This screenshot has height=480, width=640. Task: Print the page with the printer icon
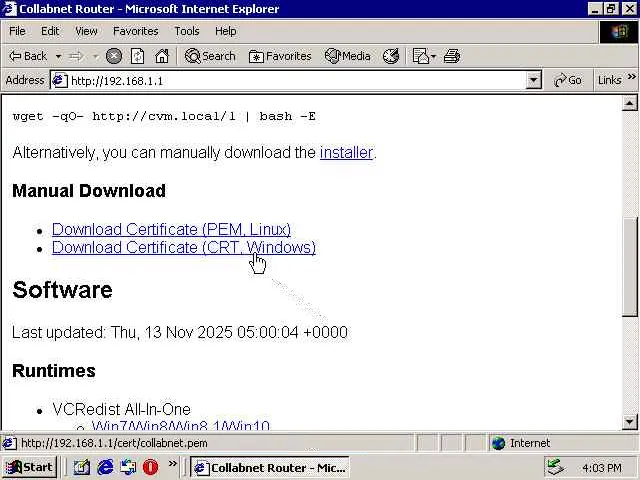452,56
